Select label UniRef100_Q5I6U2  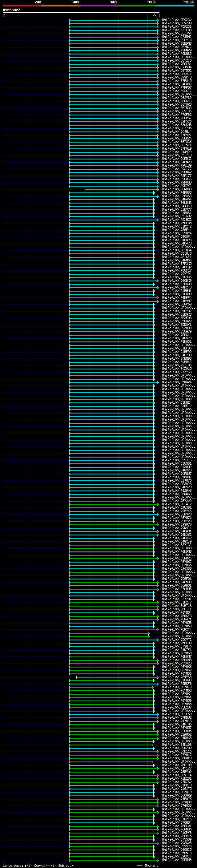(x=177, y=216)
